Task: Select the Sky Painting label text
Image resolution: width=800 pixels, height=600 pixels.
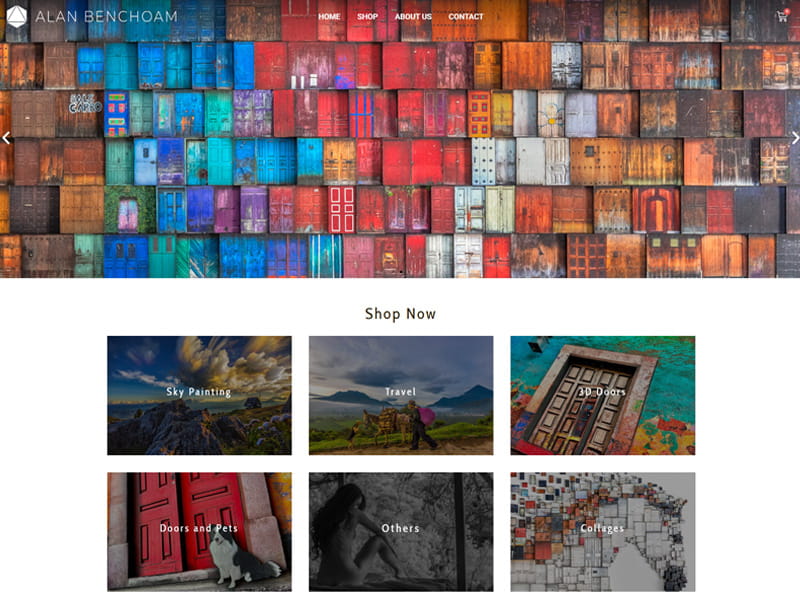Action: [x=199, y=392]
